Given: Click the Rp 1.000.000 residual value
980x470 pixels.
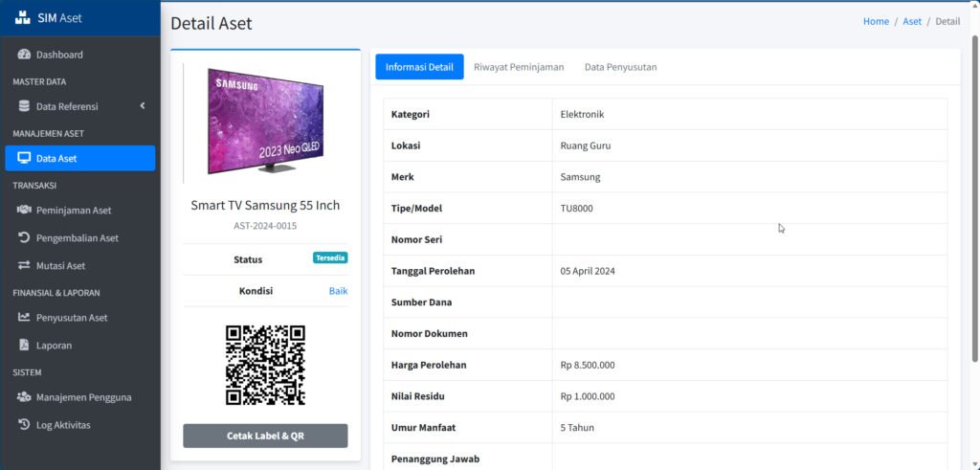Looking at the screenshot, I should click(588, 396).
